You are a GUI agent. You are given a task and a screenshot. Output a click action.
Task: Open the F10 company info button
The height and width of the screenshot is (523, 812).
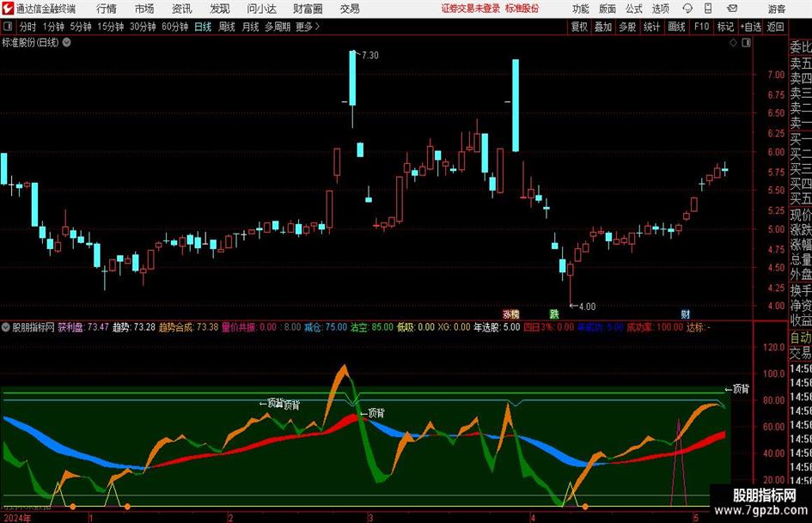point(702,27)
